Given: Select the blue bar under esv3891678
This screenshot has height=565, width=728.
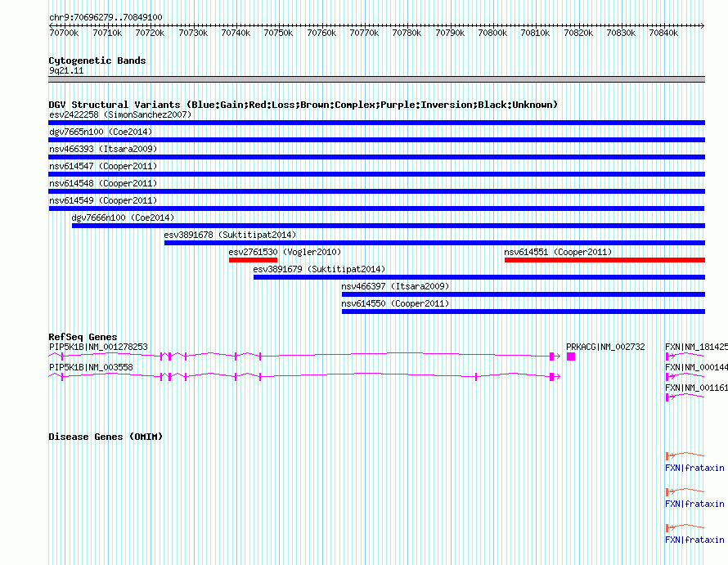Looking at the screenshot, I should [434, 243].
